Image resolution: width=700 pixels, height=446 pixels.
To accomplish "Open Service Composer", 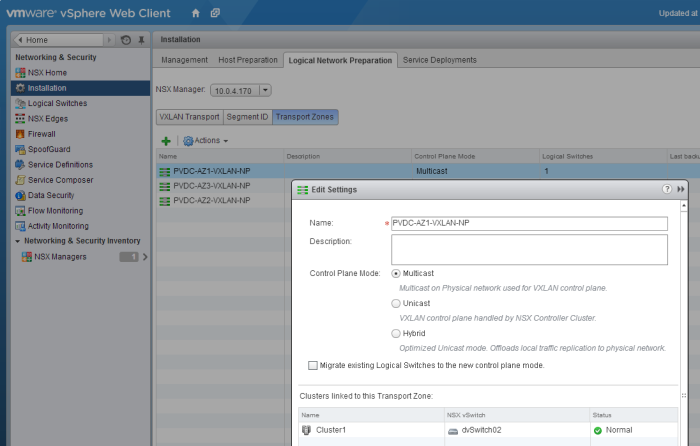I will (60, 180).
